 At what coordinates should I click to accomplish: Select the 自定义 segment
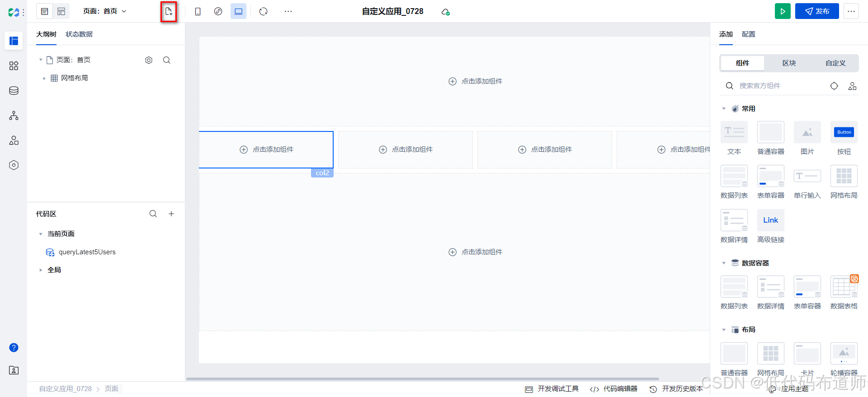(835, 63)
